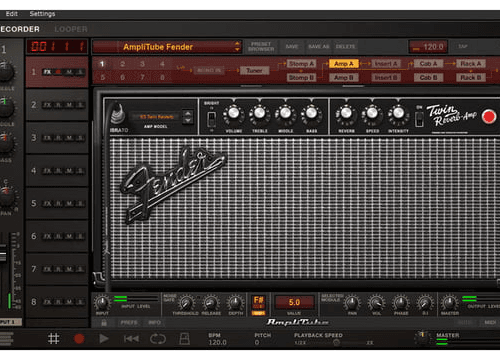Toggle the metronome icon next to BPM
The width and height of the screenshot is (500, 360).
tap(184, 339)
